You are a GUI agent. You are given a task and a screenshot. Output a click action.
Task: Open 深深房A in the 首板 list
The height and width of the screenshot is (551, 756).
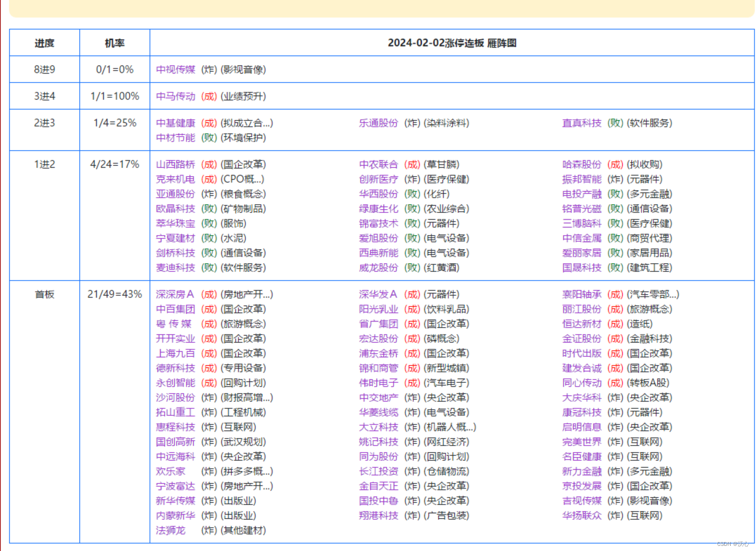pyautogui.click(x=175, y=294)
